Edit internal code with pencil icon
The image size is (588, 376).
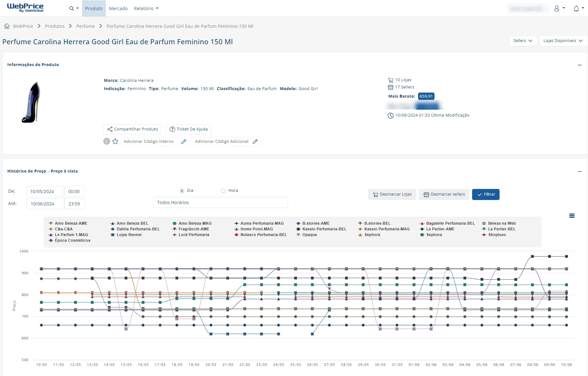(184, 142)
